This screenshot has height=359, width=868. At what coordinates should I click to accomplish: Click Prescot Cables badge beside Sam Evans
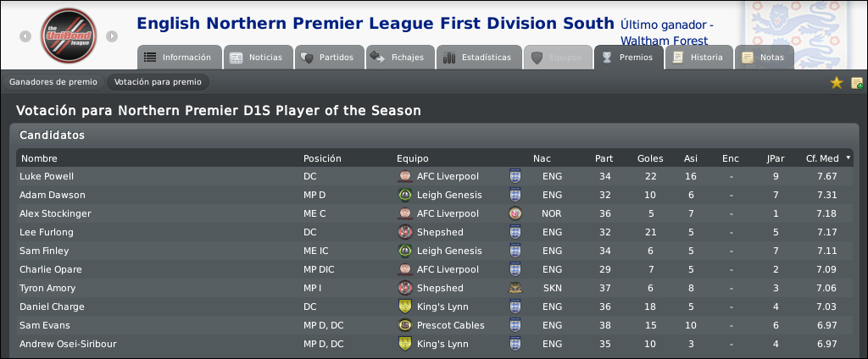coord(405,325)
